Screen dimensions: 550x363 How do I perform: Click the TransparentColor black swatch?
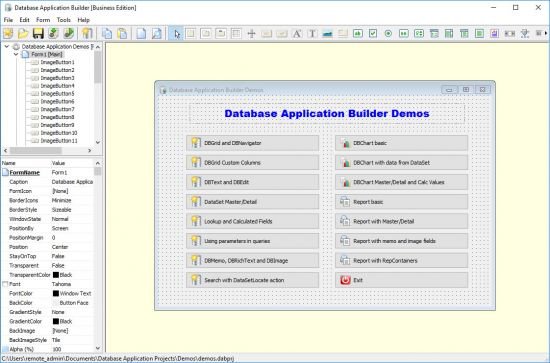55,275
